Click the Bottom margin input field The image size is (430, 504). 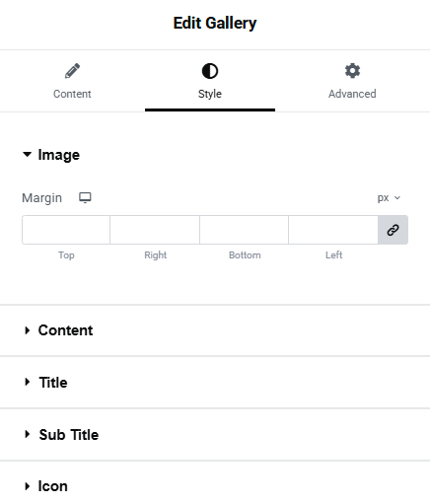pos(245,230)
